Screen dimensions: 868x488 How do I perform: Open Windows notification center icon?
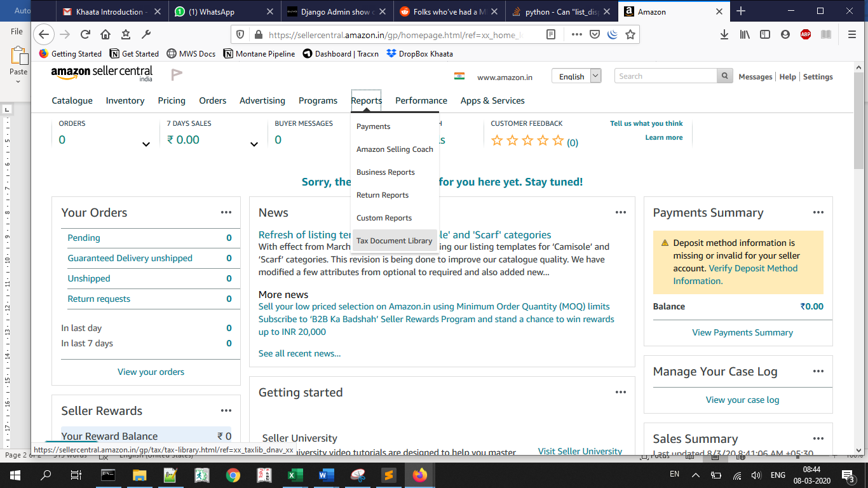(848, 475)
